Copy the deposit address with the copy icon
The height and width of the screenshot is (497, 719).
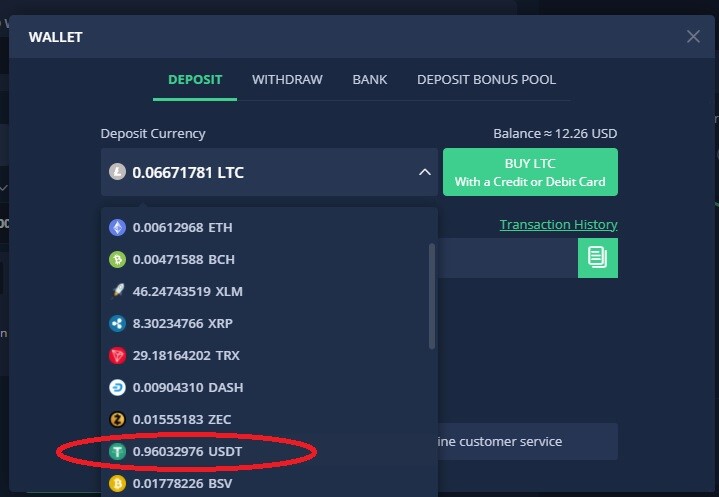click(597, 258)
